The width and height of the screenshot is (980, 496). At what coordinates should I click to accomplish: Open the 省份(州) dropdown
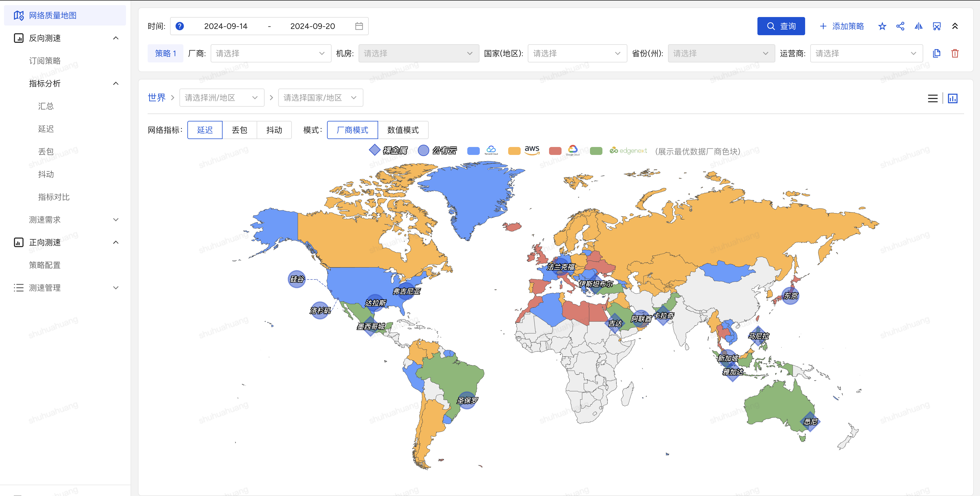click(721, 53)
